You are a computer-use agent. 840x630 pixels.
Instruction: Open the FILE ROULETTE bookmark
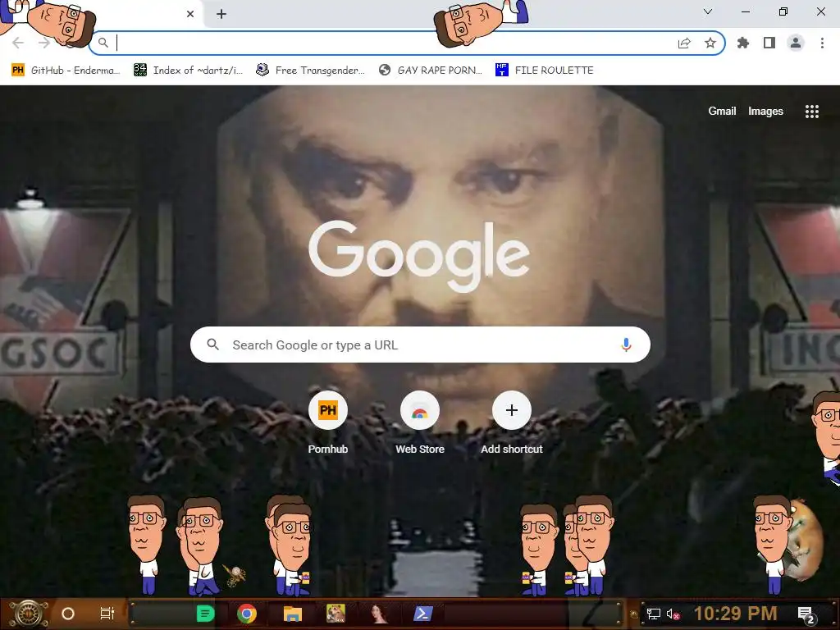point(545,71)
